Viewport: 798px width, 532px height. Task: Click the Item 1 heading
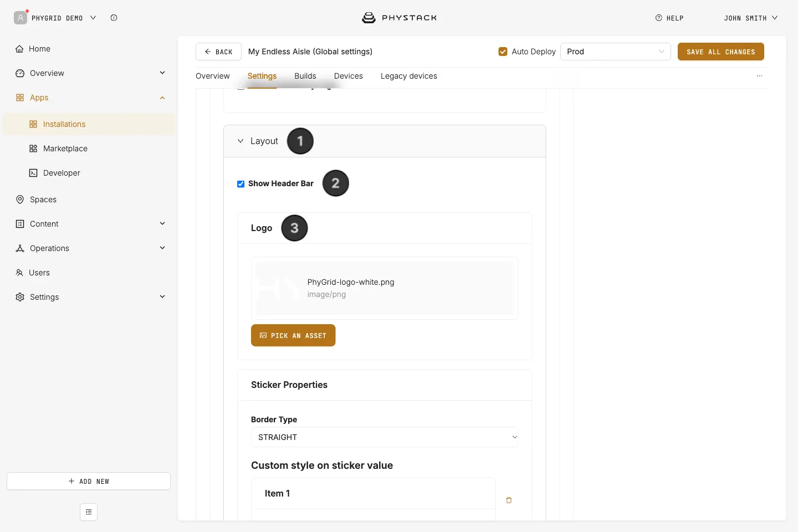click(x=277, y=493)
